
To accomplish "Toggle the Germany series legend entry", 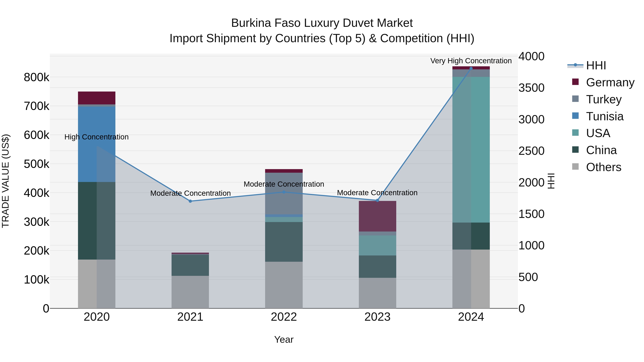I will [x=603, y=82].
